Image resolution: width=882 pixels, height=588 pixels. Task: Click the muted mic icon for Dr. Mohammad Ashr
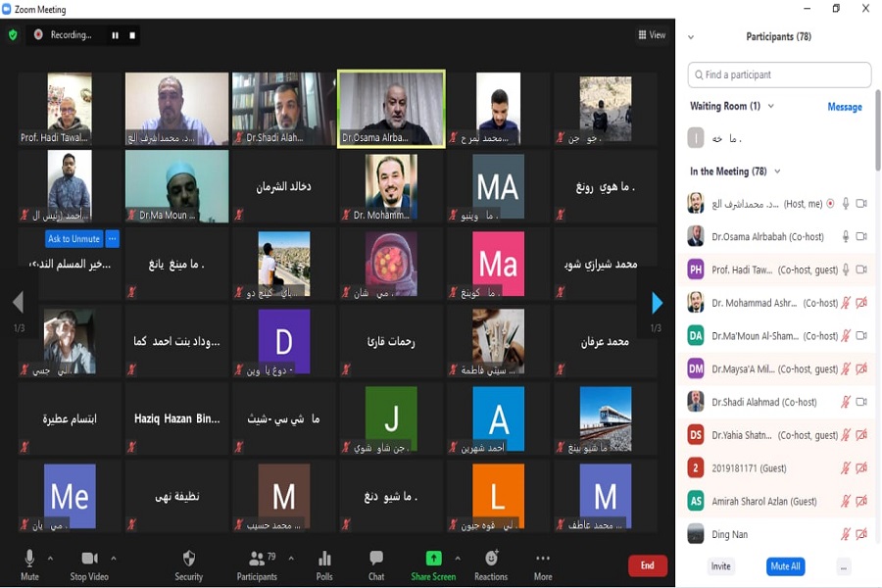[x=846, y=303]
